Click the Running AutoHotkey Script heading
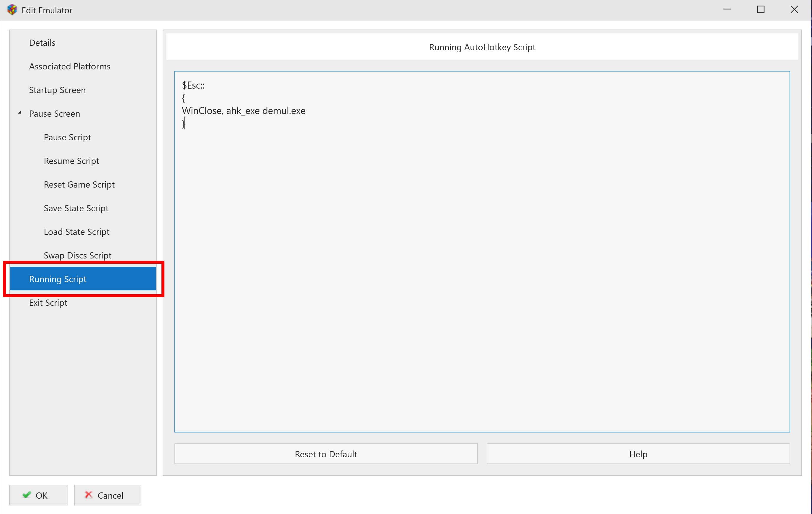Screen dimensions: 812x514 pyautogui.click(x=482, y=47)
